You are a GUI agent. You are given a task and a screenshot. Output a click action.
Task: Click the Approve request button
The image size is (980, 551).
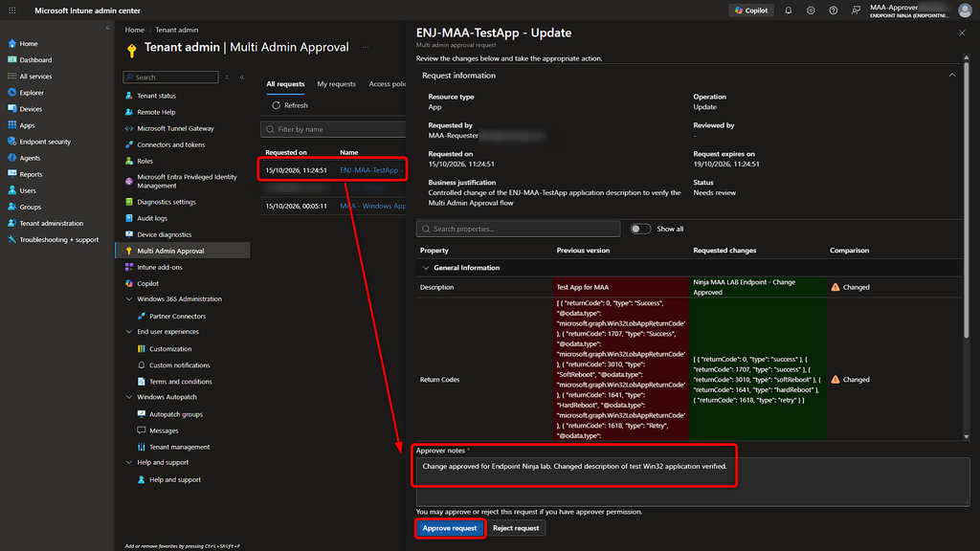[x=450, y=528]
